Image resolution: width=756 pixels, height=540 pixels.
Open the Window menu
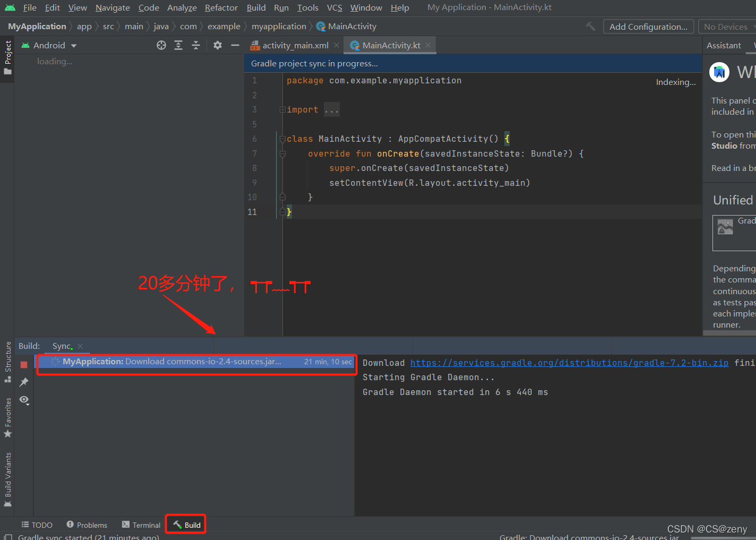click(x=366, y=7)
